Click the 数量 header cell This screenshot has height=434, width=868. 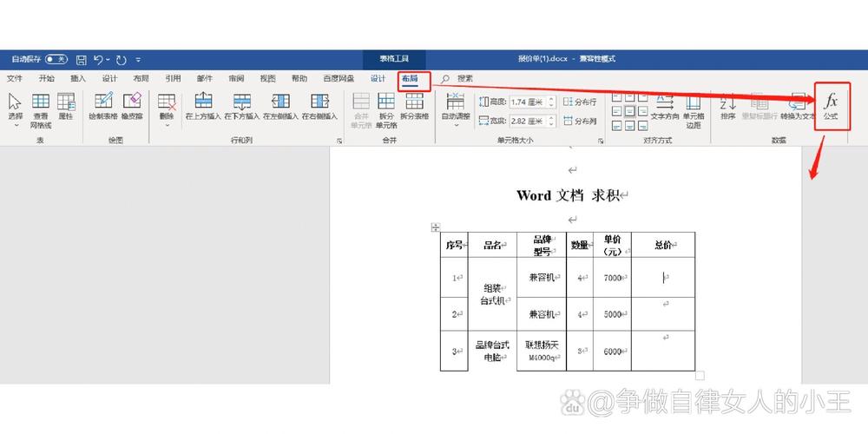click(x=580, y=245)
